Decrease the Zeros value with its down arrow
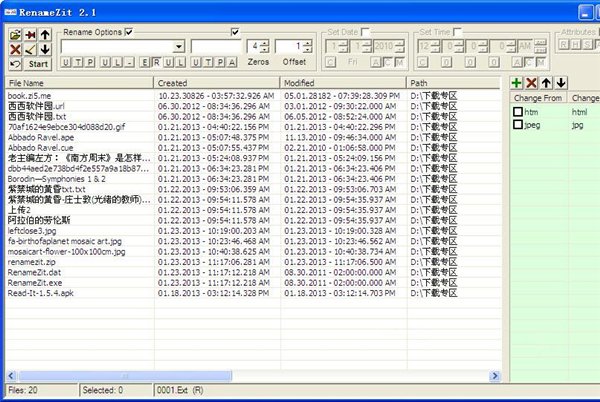Screen dimensions: 600x402 pyautogui.click(x=265, y=50)
